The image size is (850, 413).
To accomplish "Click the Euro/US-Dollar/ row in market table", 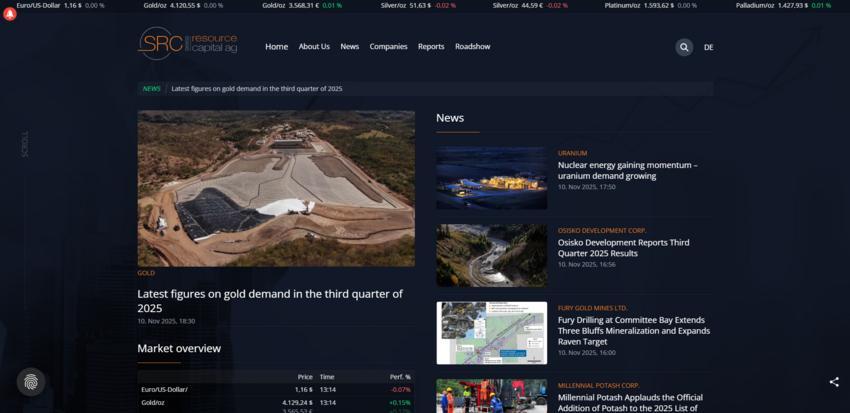I will click(x=276, y=390).
